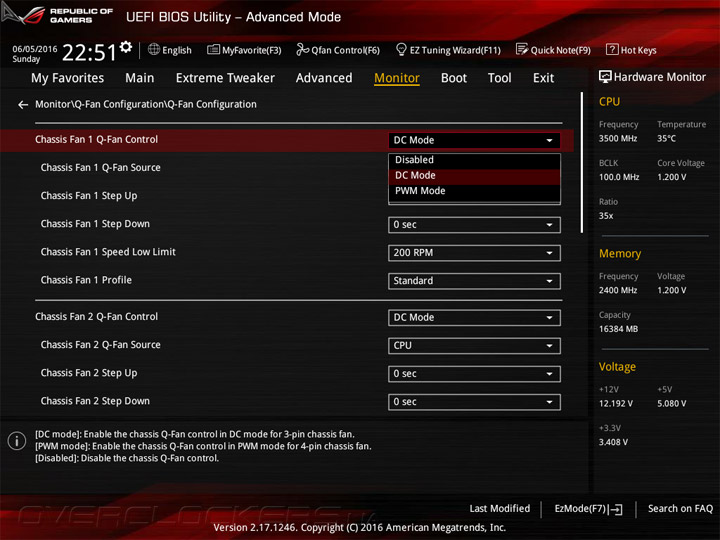Image resolution: width=720 pixels, height=540 pixels.
Task: Click the settings gear next to the clock
Action: 125,47
